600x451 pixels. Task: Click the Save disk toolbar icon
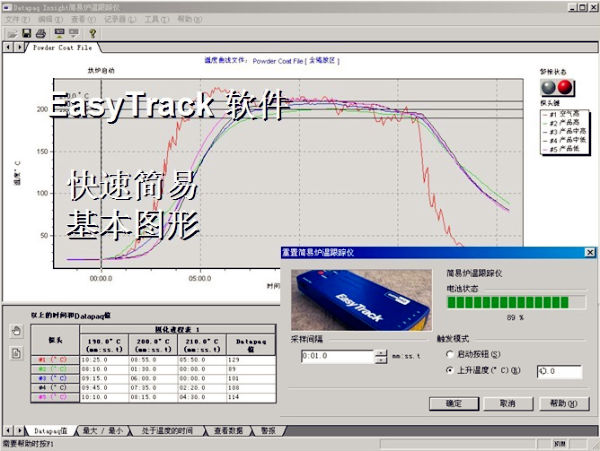(x=26, y=33)
